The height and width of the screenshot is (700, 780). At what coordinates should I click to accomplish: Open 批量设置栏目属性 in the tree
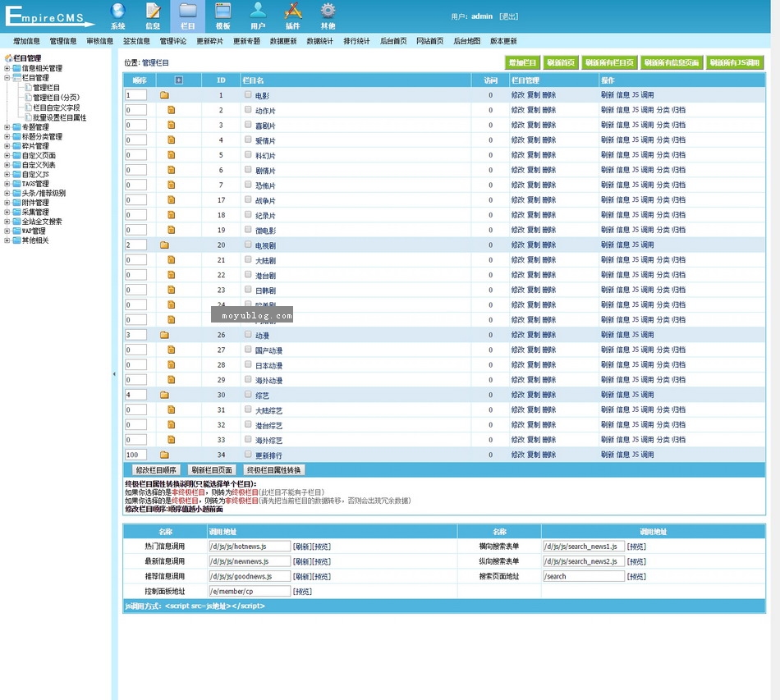click(x=60, y=118)
